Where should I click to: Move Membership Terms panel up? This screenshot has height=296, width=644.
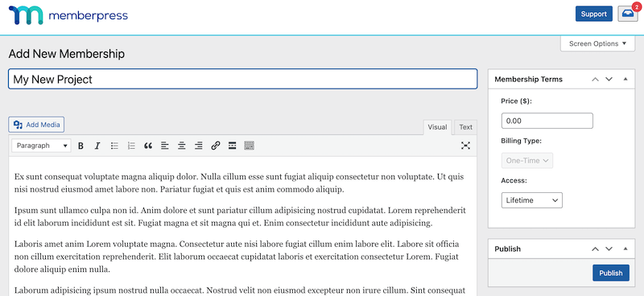tap(595, 80)
